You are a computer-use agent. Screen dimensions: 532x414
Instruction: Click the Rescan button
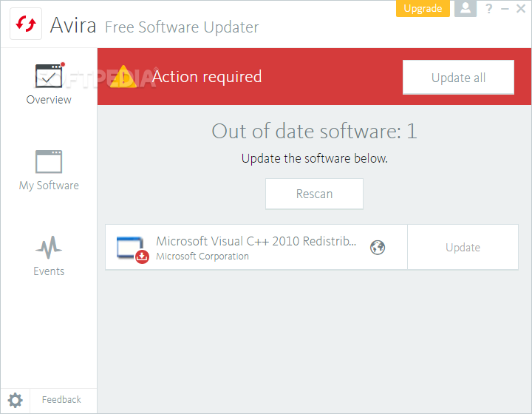point(314,194)
